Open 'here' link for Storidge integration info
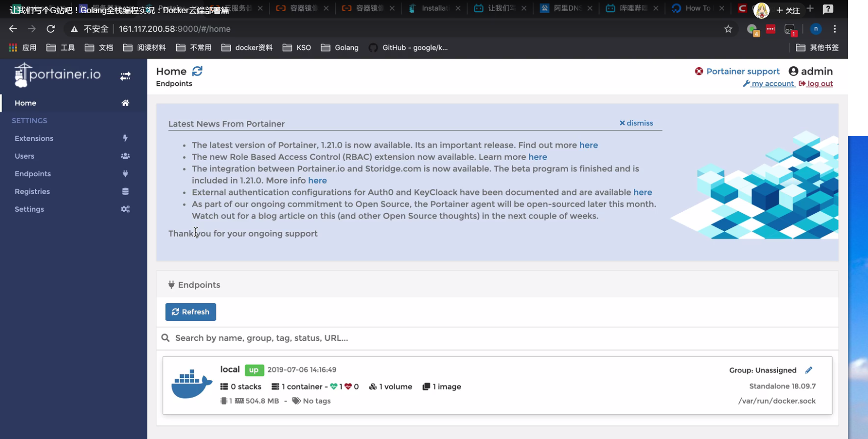Screen dimensions: 868x439 click(317, 180)
